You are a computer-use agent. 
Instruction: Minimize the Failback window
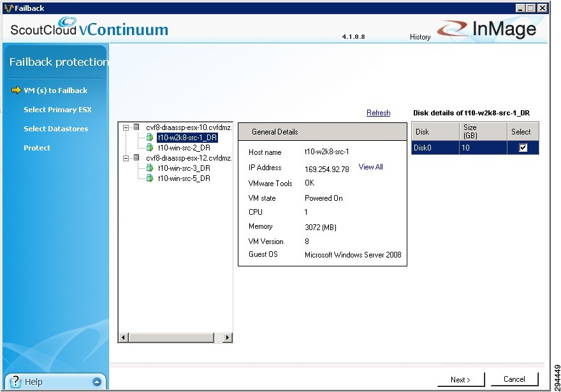coord(521,8)
